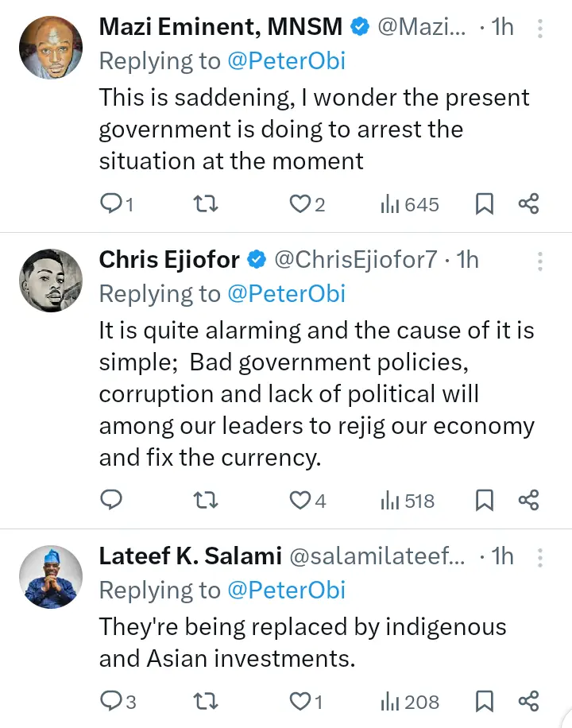The image size is (572, 728).
Task: Open the @ChrisEjiofor7 handle
Action: [355, 260]
